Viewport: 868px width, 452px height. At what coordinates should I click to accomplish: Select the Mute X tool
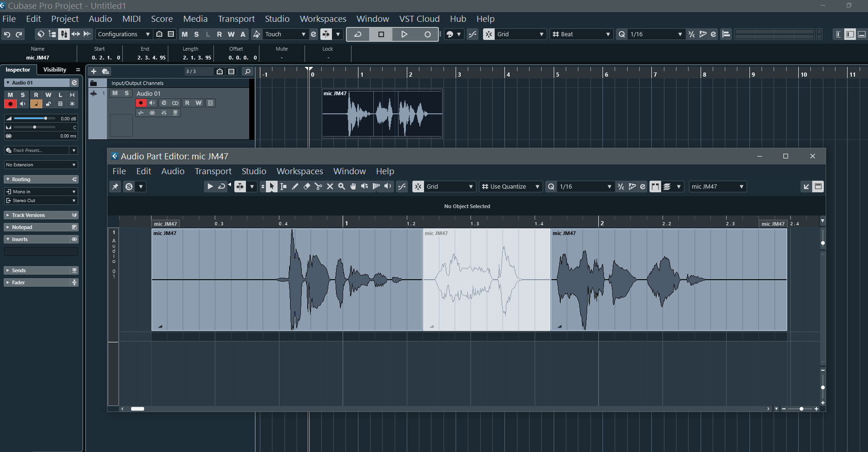pos(330,187)
